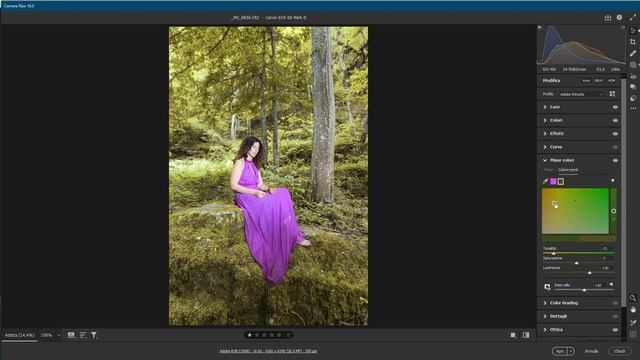
Task: Select the Hand pan tool
Action: (633, 310)
